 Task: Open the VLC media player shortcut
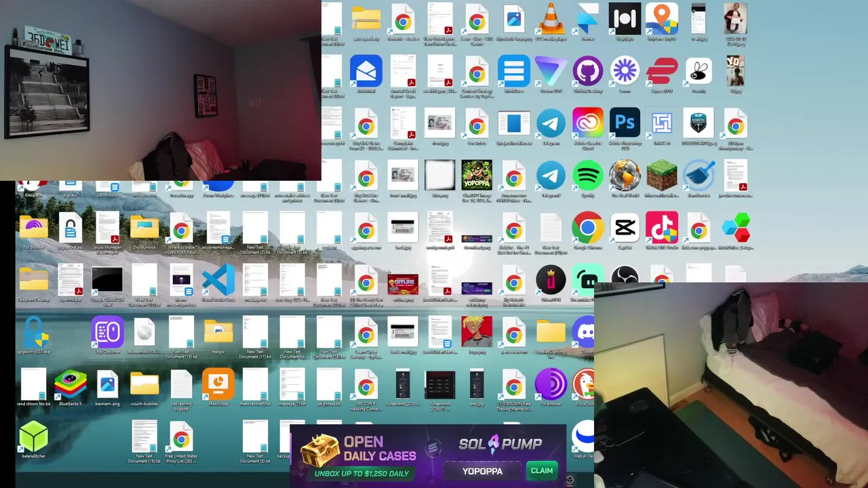(551, 18)
